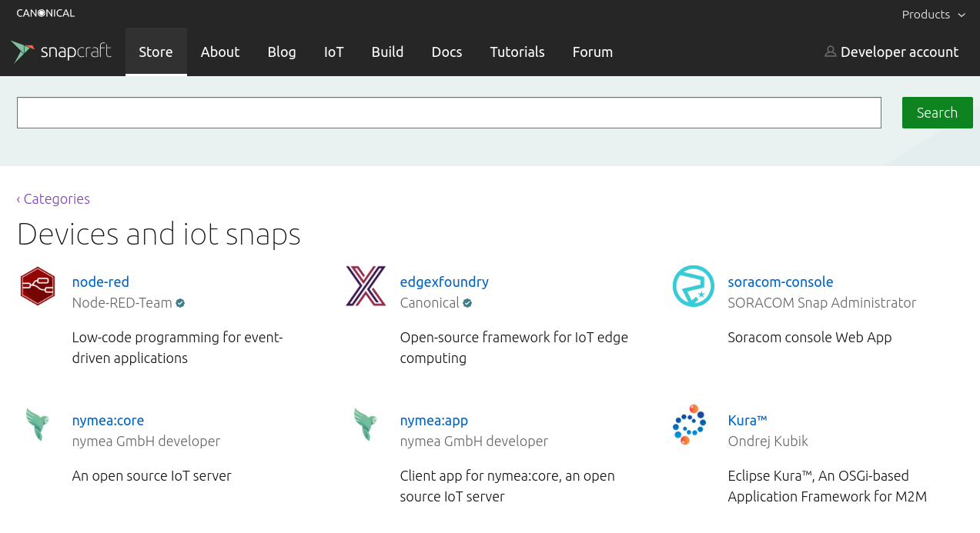Open the edgexfoundry snap link
980x533 pixels.
click(444, 282)
